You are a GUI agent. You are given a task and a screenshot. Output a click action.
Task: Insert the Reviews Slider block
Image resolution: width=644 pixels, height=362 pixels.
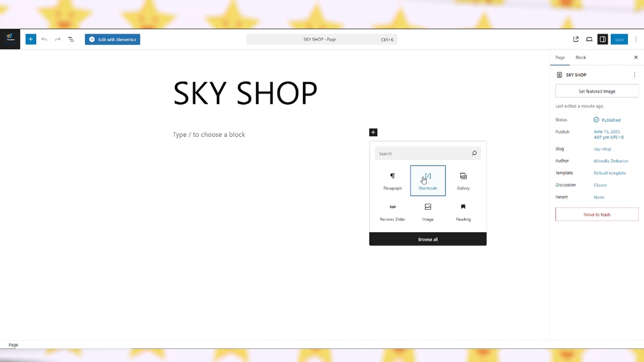[x=392, y=212]
